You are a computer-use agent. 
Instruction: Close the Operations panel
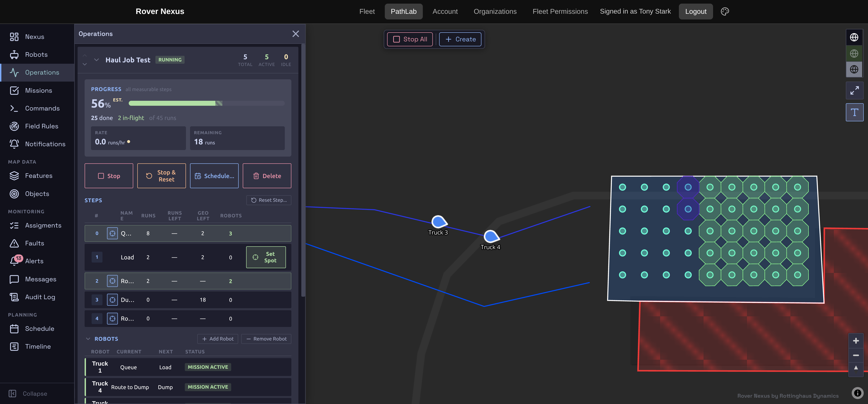tap(295, 34)
